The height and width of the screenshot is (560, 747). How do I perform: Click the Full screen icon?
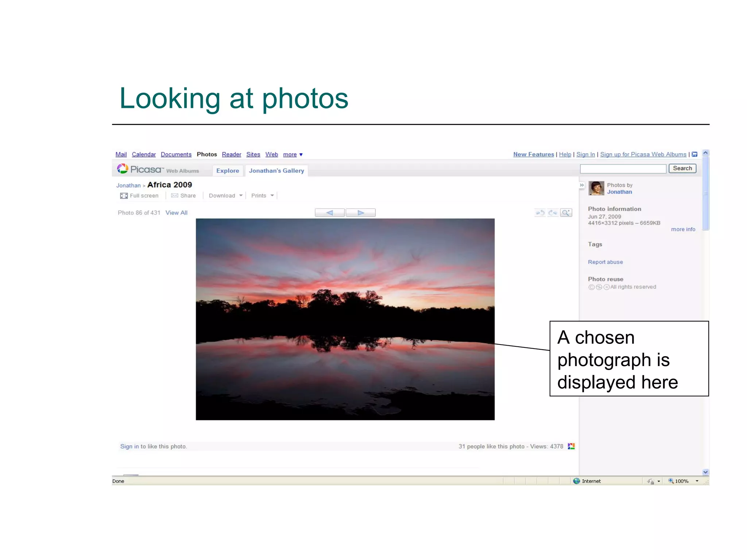tap(124, 196)
